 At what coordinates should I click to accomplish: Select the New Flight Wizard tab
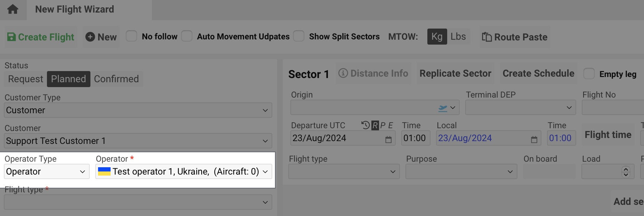pyautogui.click(x=75, y=9)
